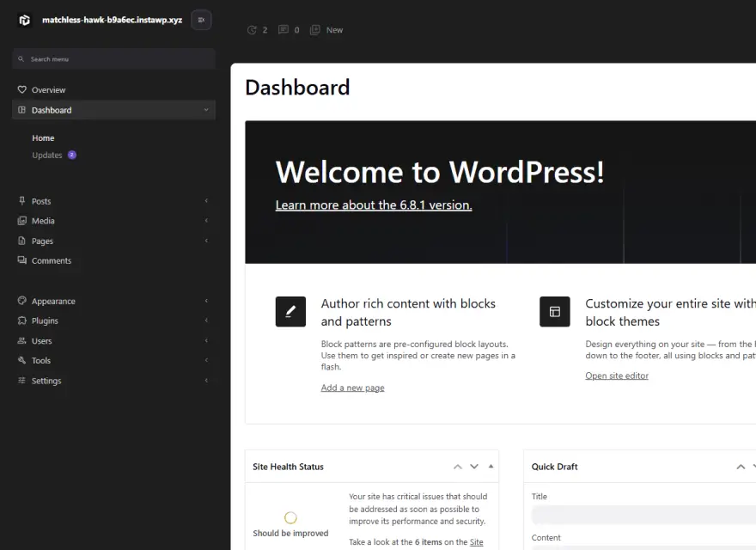Collapse the Dashboard submenu chevron
Image resolution: width=756 pixels, height=550 pixels.
pos(206,110)
